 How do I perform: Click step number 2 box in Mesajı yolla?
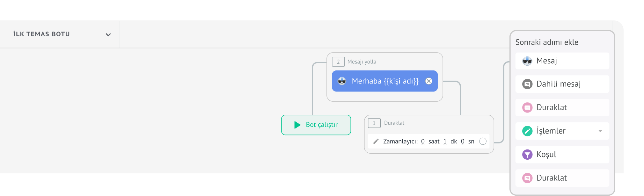pyautogui.click(x=338, y=62)
